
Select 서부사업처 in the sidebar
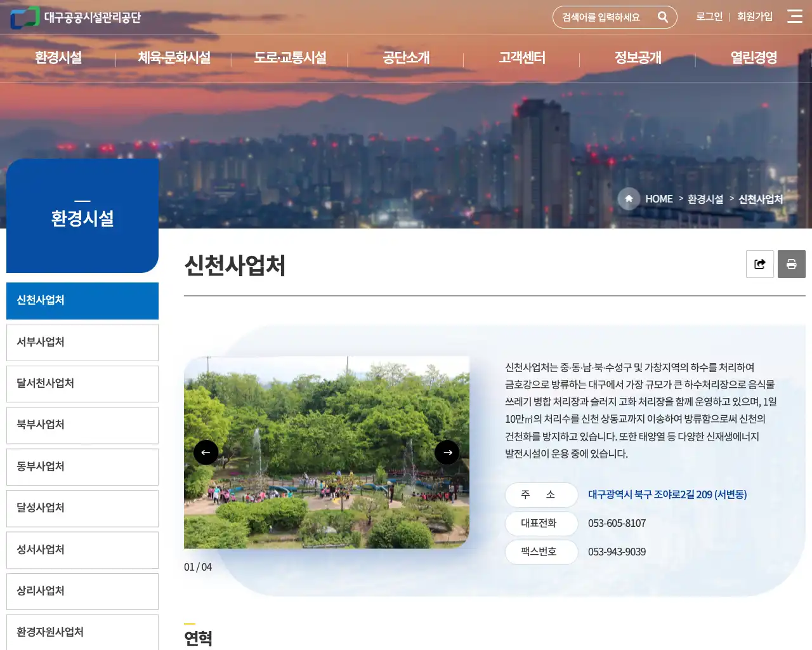coord(82,342)
